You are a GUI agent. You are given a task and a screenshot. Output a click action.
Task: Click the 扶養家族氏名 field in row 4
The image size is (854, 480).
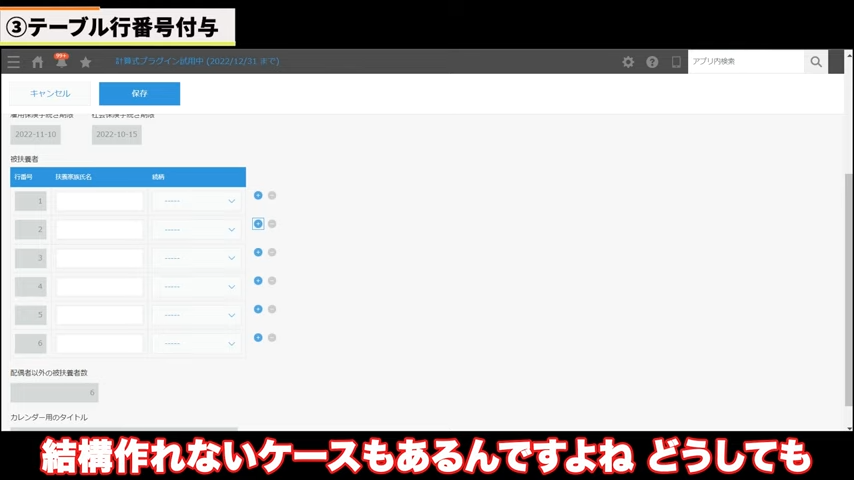coord(100,287)
